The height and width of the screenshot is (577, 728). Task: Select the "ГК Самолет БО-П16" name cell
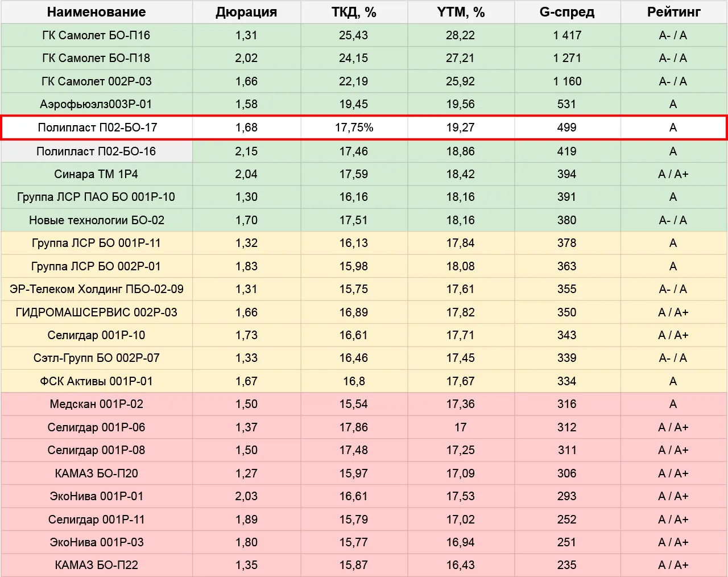(96, 35)
